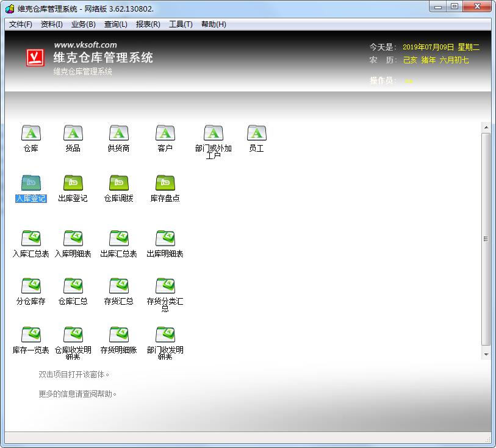Expand the 工具(T) menu
The height and width of the screenshot is (448, 496).
click(x=181, y=24)
